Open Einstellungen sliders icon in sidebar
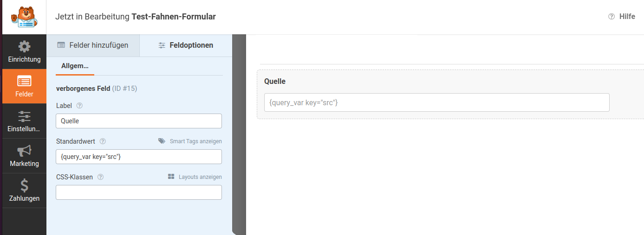 click(24, 116)
